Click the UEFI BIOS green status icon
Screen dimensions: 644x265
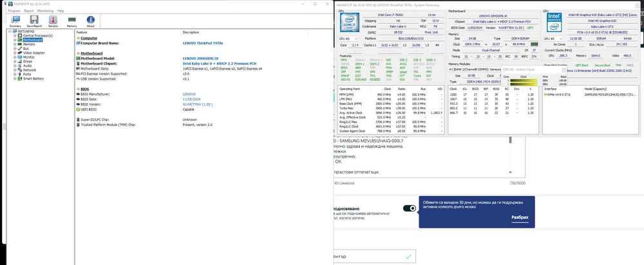[x=78, y=109]
